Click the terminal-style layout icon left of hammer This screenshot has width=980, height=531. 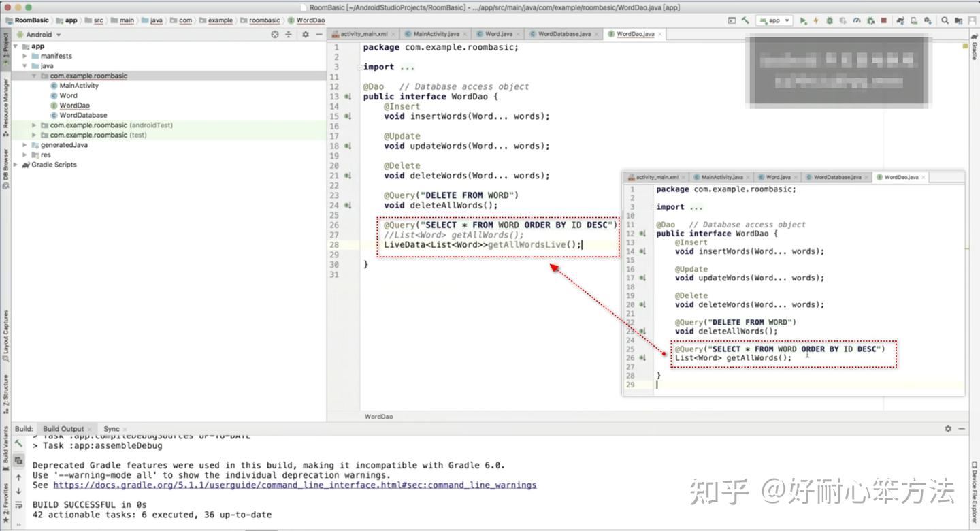point(732,20)
